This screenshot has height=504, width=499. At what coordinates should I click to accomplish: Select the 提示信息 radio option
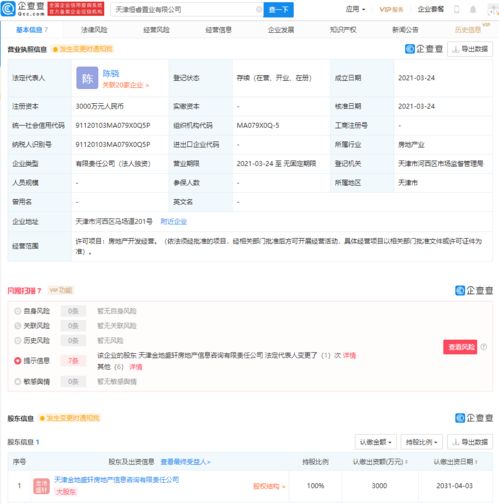18,361
